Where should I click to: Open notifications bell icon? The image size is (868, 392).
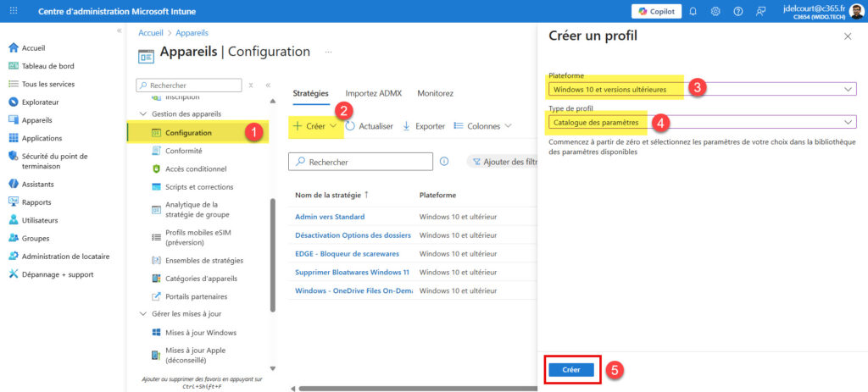[x=693, y=11]
